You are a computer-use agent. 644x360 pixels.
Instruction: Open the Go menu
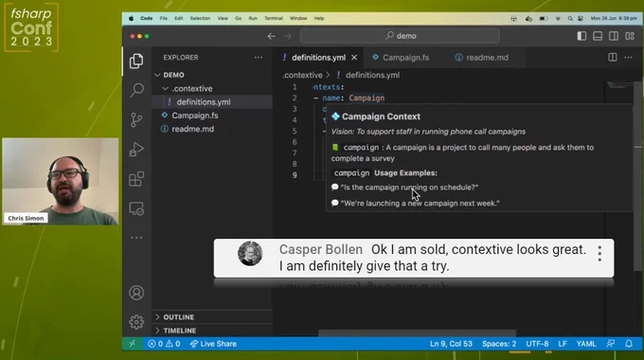239,19
